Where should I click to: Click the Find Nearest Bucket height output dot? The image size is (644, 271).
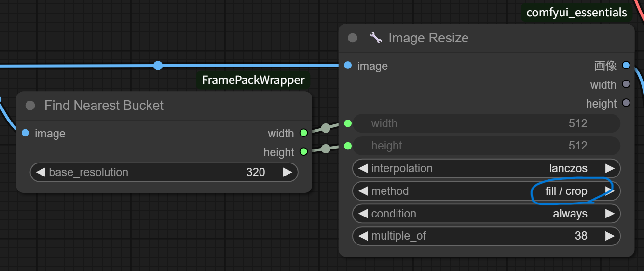(303, 152)
